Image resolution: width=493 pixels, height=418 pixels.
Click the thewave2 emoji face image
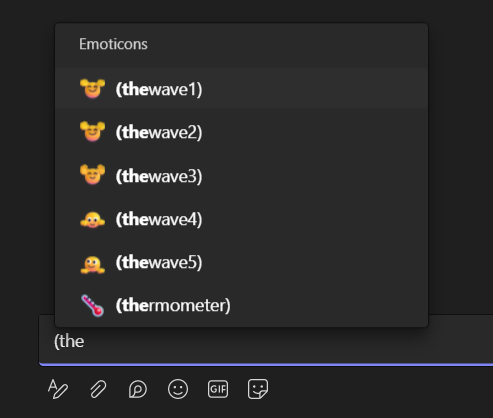click(92, 131)
